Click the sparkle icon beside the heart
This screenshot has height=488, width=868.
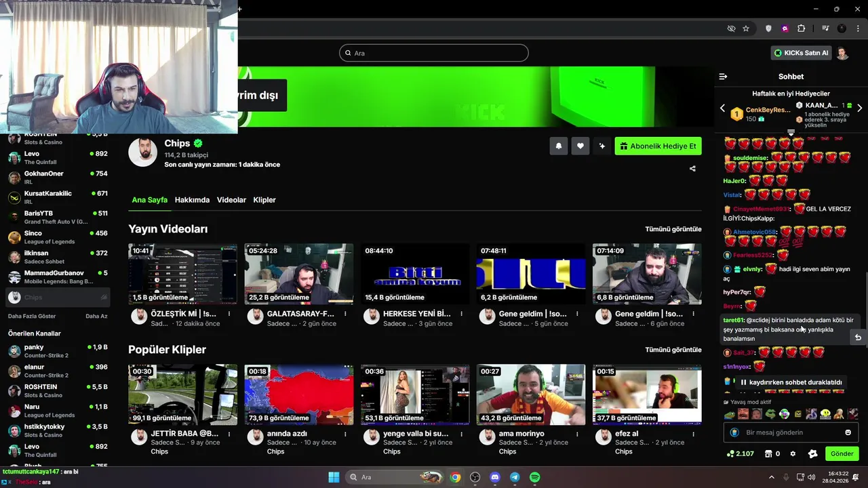pyautogui.click(x=601, y=146)
